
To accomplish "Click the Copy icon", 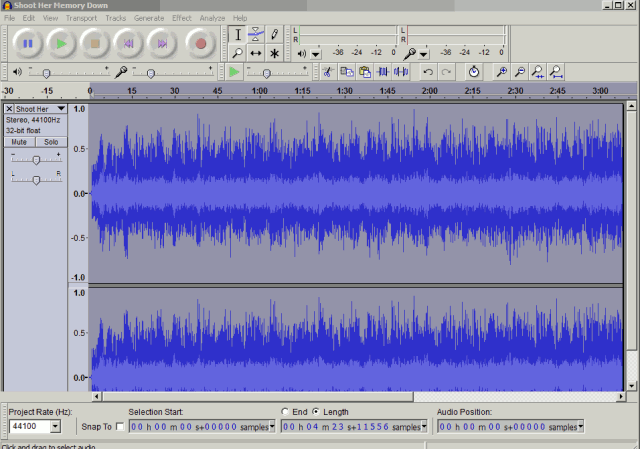I will click(347, 72).
